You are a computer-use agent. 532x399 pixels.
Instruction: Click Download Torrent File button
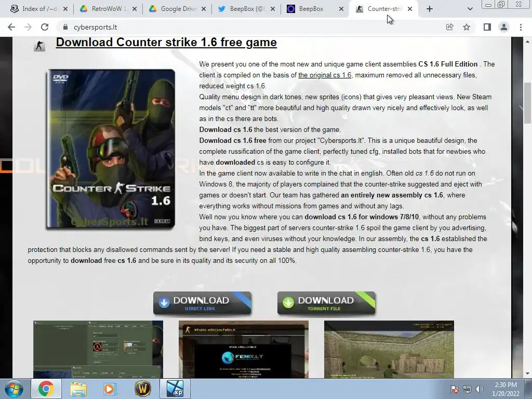[326, 303]
